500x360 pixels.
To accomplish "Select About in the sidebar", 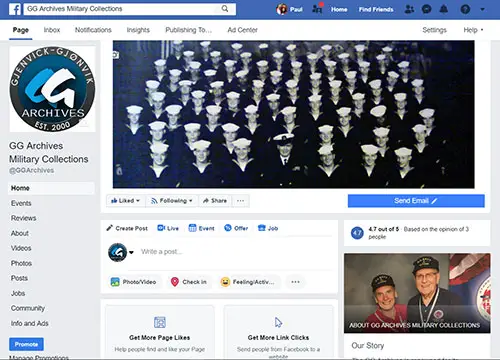I will pyautogui.click(x=20, y=233).
